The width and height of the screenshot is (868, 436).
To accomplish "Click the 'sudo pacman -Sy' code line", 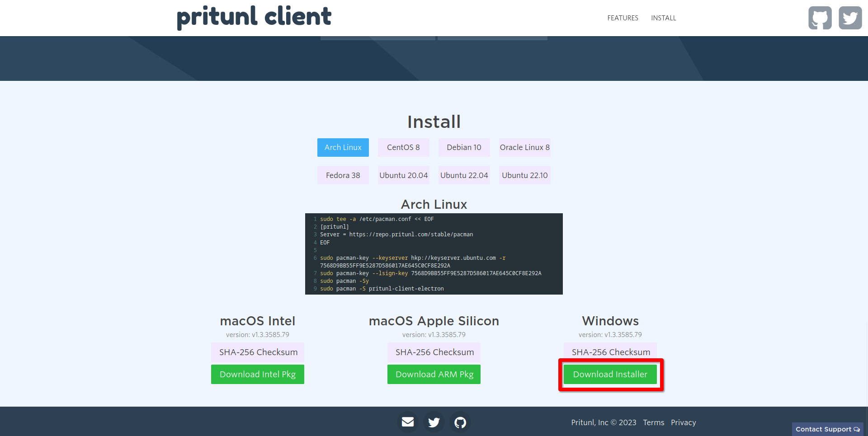I will tap(344, 281).
